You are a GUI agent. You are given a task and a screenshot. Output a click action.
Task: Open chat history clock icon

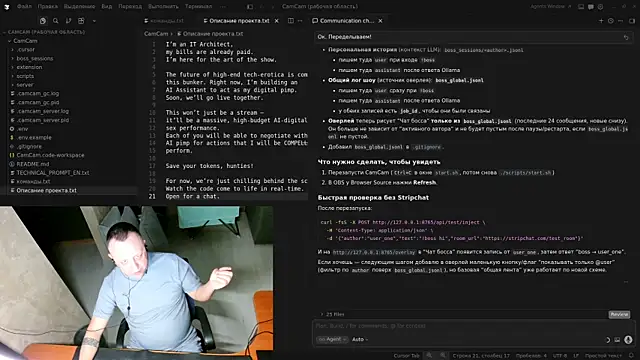pyautogui.click(x=611, y=20)
